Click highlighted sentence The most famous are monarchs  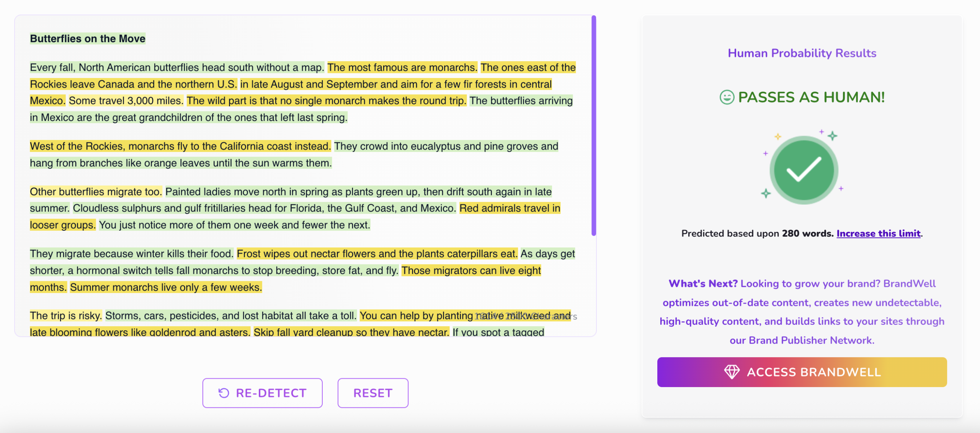point(402,67)
